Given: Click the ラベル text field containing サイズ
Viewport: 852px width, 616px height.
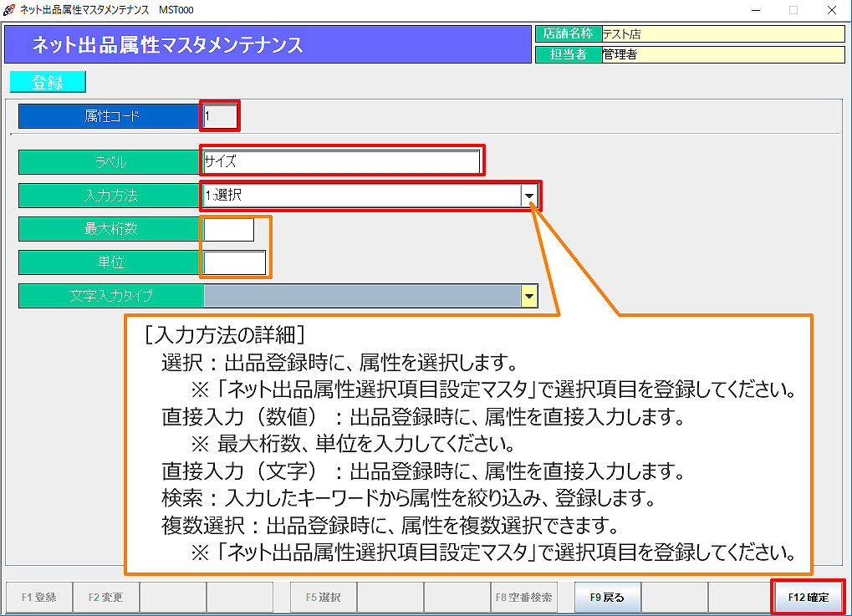Looking at the screenshot, I should click(x=341, y=161).
